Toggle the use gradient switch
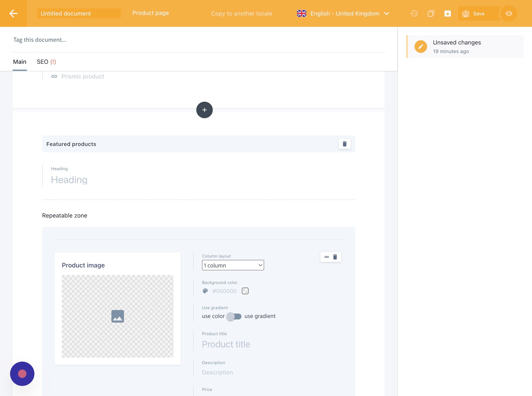The width and height of the screenshot is (532, 396). [x=234, y=317]
